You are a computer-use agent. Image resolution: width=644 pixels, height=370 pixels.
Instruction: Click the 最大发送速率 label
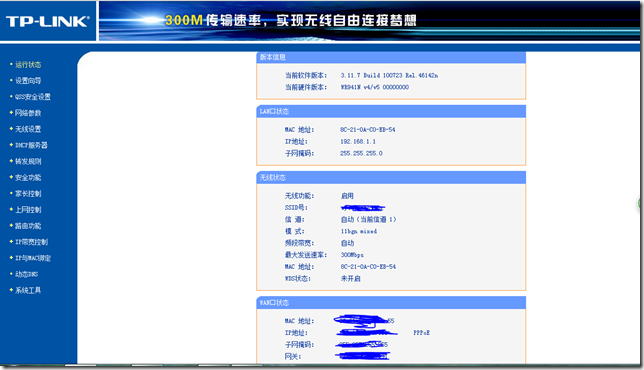(306, 255)
